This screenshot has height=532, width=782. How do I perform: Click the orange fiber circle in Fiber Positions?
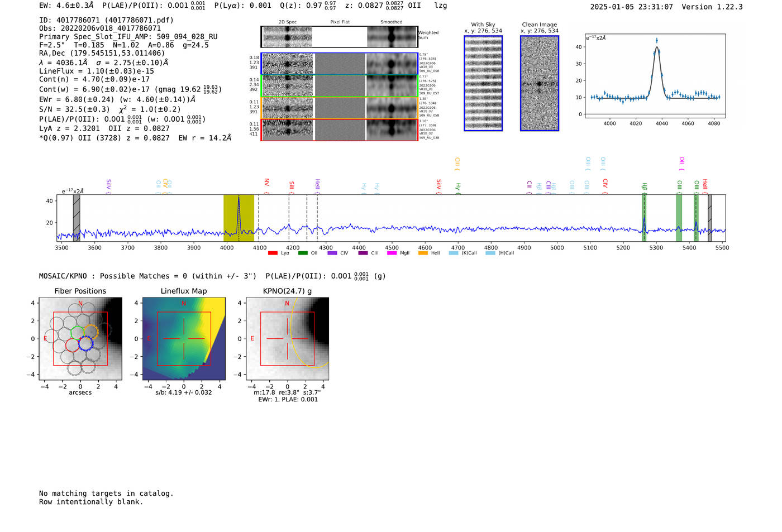click(91, 331)
